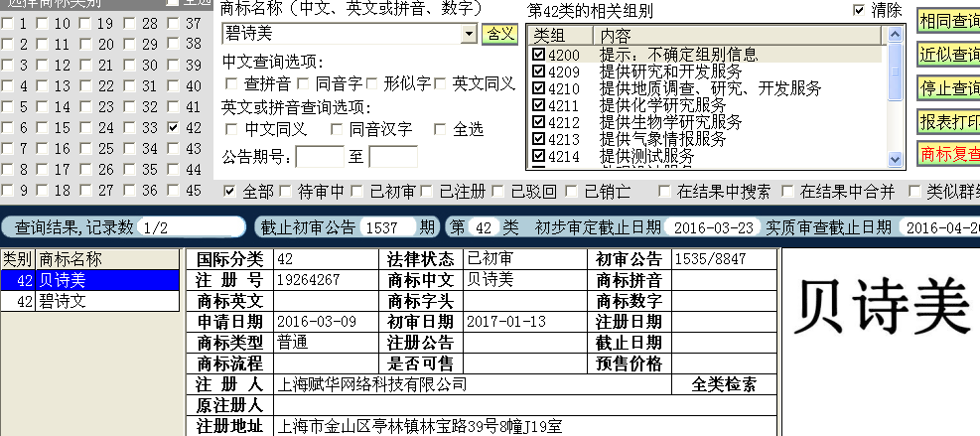Click the 相同查询 button

[x=949, y=21]
